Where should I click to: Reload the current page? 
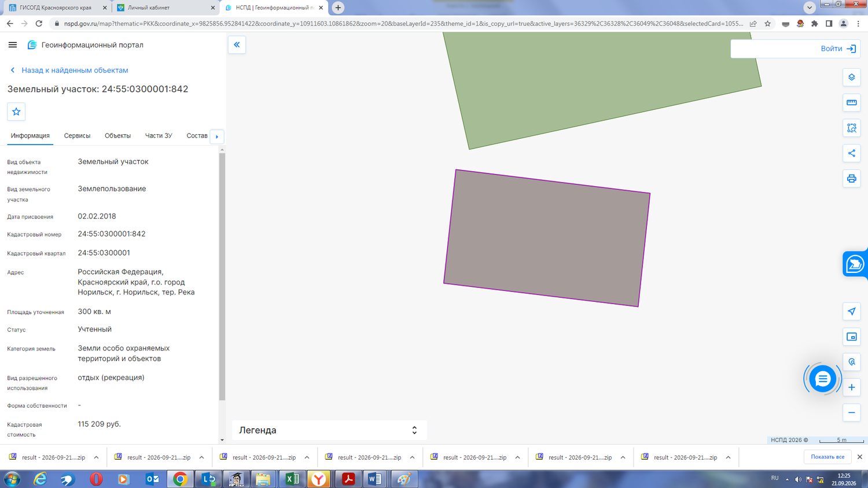tap(39, 24)
